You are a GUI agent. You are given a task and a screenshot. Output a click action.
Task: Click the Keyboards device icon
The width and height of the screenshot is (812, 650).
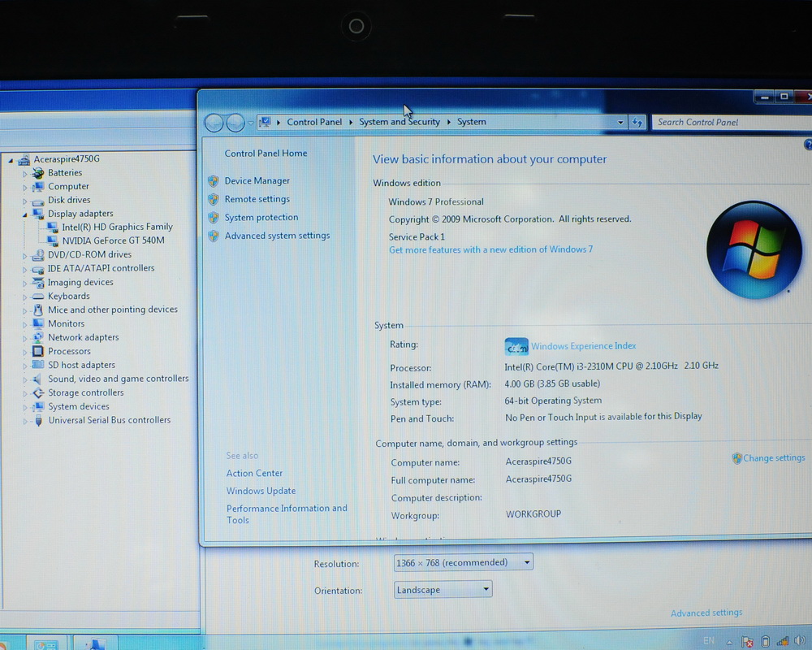click(x=38, y=297)
